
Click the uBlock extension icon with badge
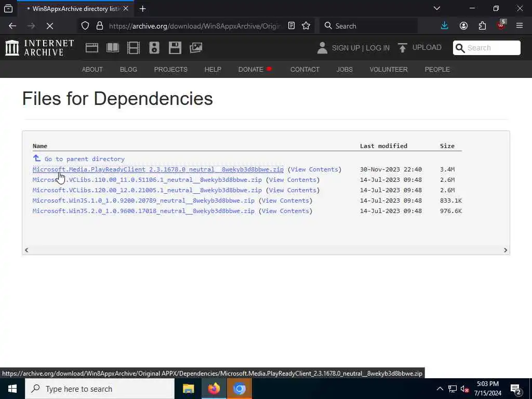[501, 25]
